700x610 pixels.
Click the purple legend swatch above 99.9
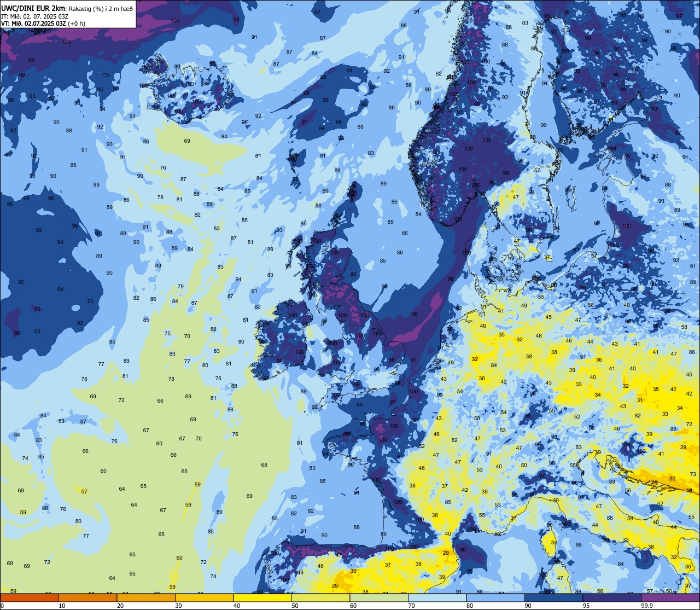click(670, 598)
